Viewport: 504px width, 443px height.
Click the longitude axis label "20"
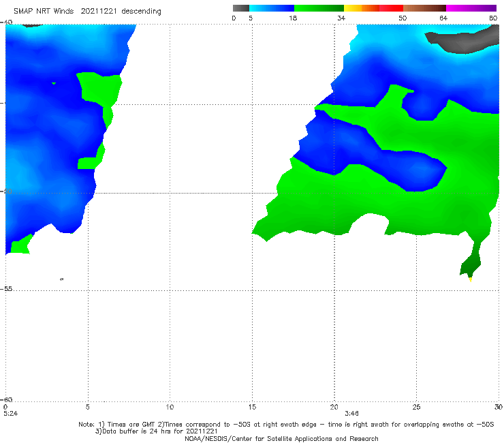tap(334, 407)
